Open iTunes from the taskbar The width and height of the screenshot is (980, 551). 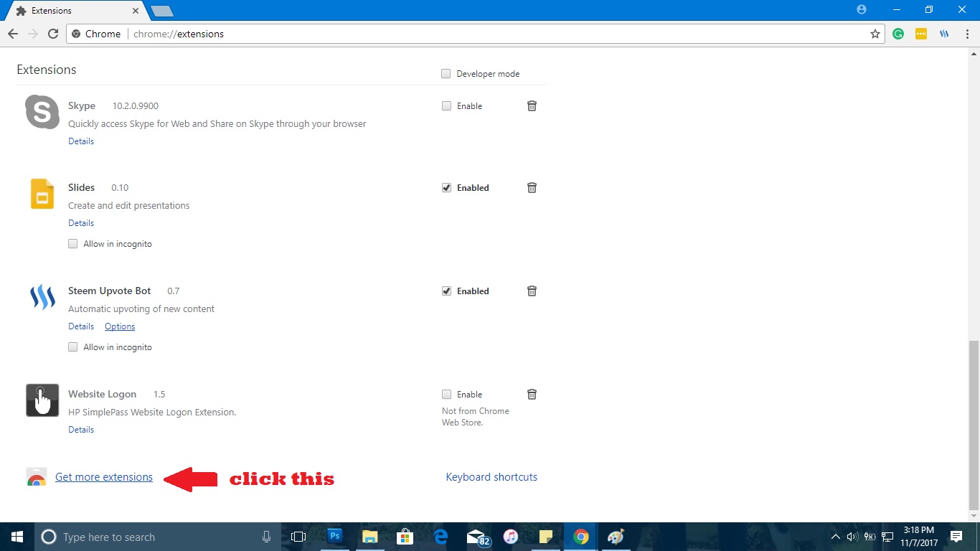click(511, 537)
